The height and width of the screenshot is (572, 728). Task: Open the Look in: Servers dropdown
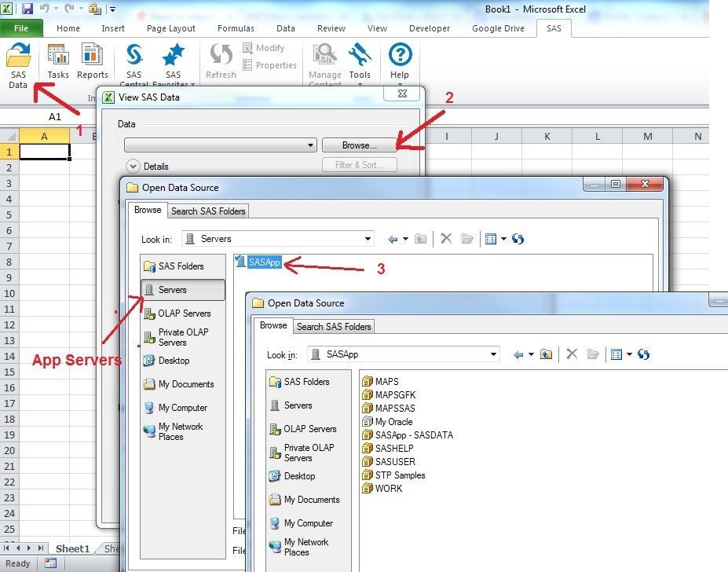368,239
